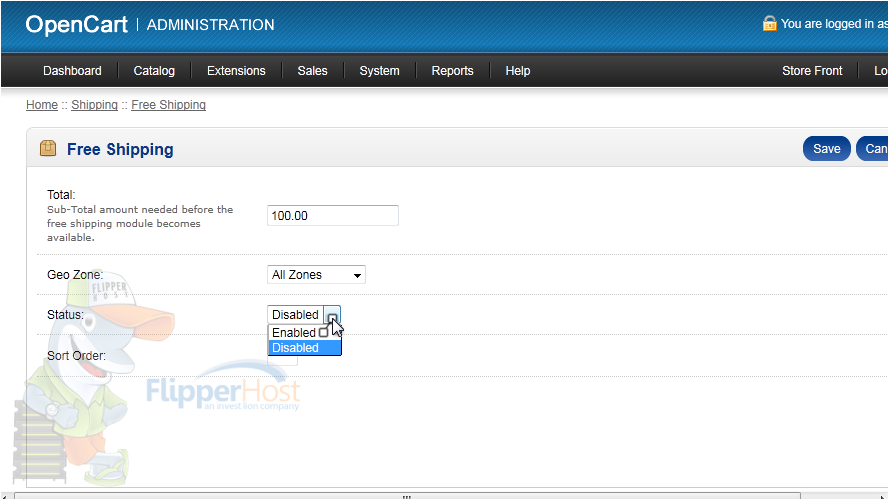Click the OpenCart logo

[77, 24]
